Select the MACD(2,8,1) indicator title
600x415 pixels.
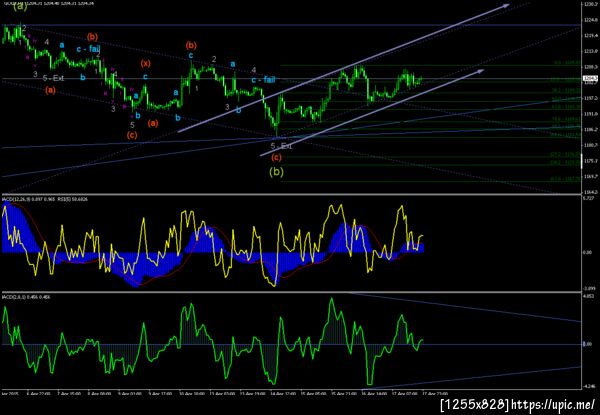(x=26, y=297)
